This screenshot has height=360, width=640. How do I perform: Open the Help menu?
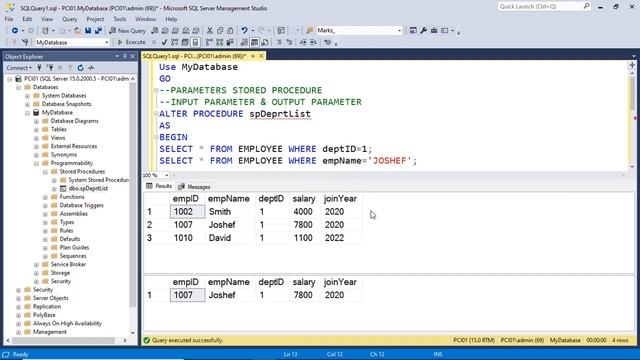click(171, 19)
